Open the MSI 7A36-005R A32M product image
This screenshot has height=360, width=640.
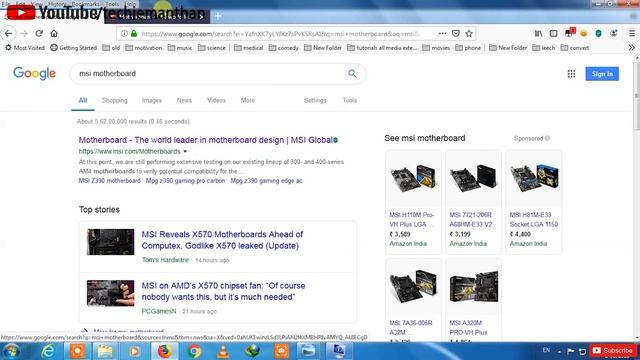click(x=413, y=287)
